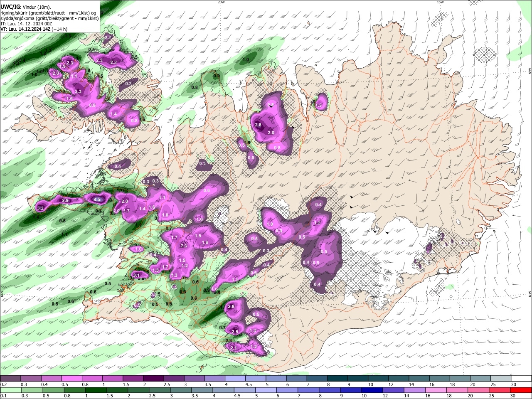
Task: Click the 'VT: Lau. 14.12.2024 14Z' valid time text
Action: pyautogui.click(x=25, y=29)
